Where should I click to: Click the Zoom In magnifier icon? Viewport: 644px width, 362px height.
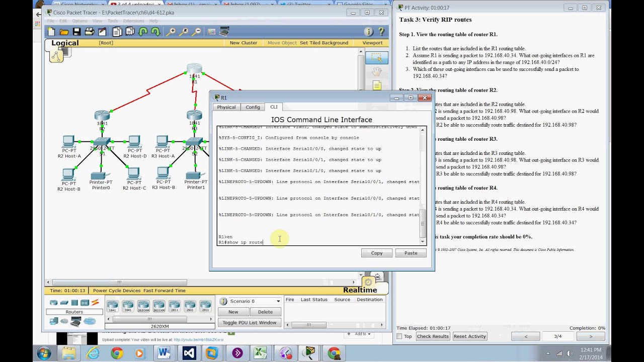pos(171,32)
